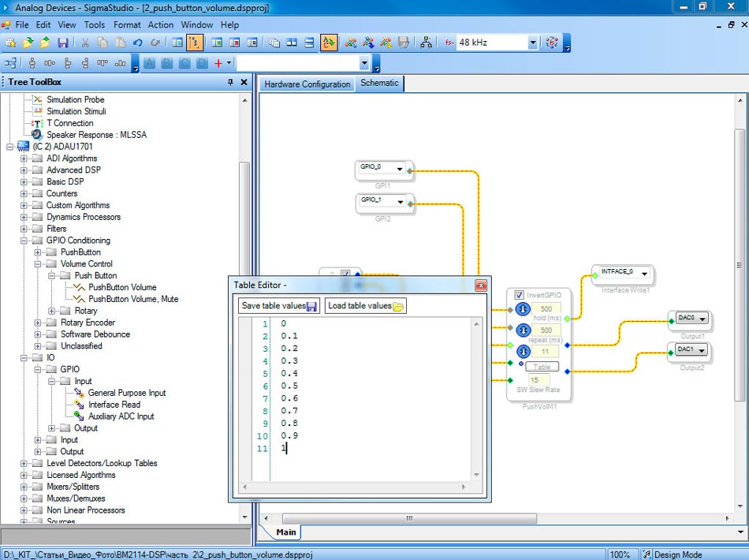
Task: Click the distribute horizontally icon
Action: [x=50, y=62]
